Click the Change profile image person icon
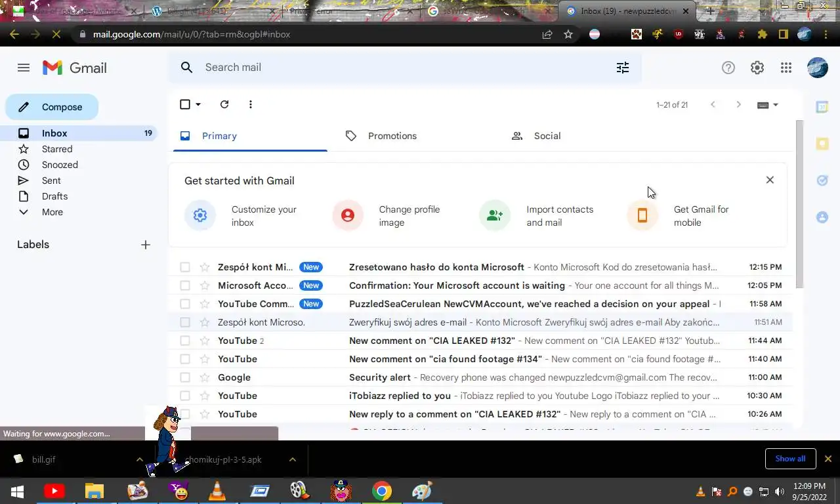Image resolution: width=840 pixels, height=504 pixels. (348, 215)
